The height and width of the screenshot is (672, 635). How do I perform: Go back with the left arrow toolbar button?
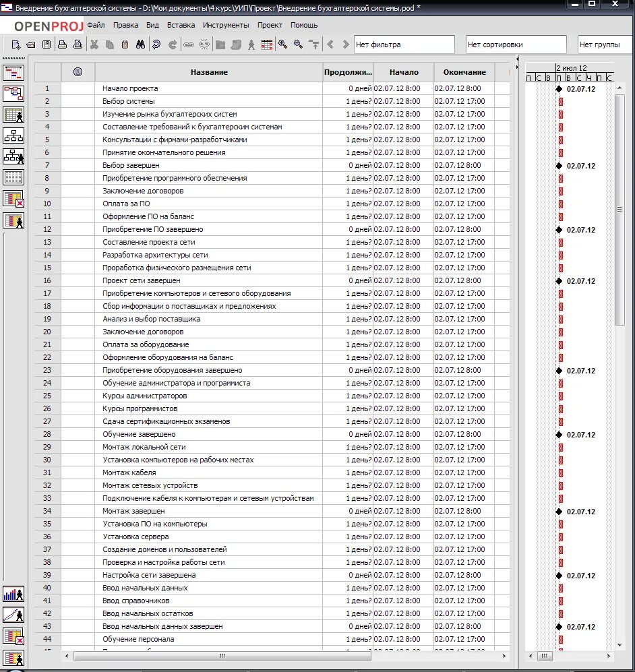(330, 44)
